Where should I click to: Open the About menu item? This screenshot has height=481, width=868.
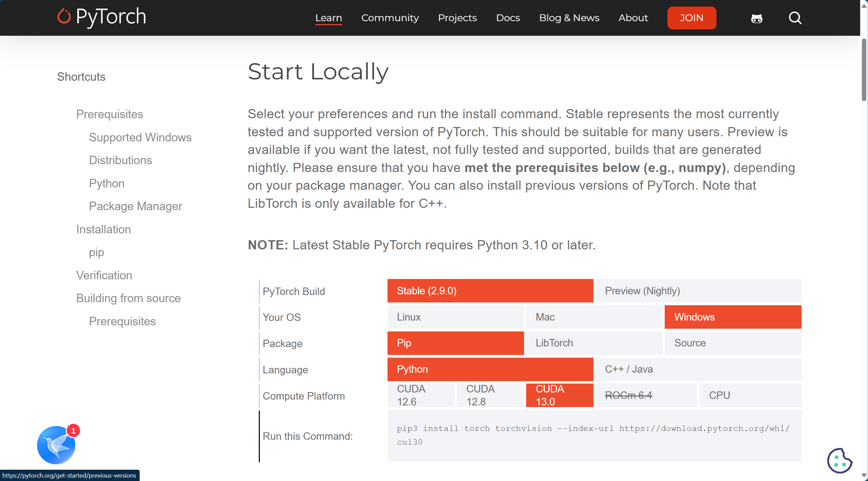(633, 18)
